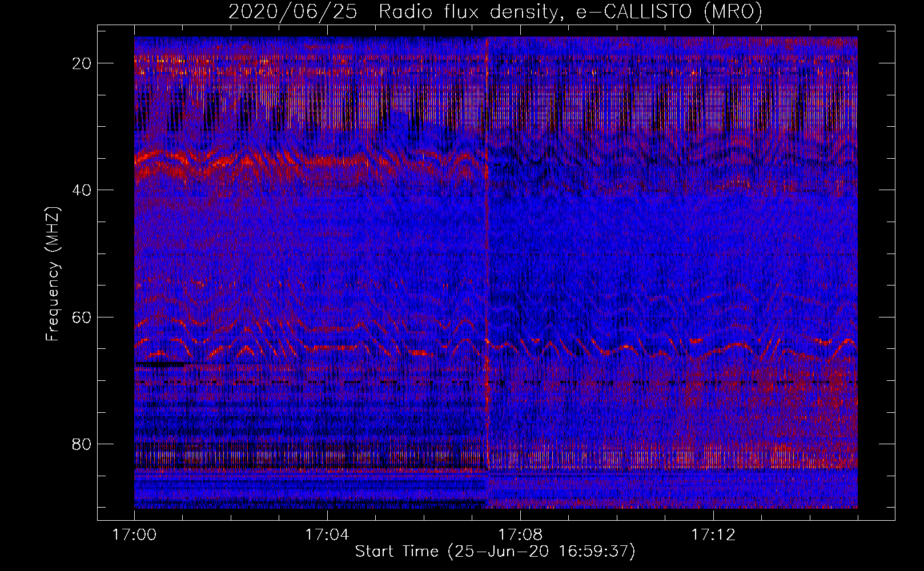924x571 pixels.
Task: Click the 17:12 time tick label
Action: pyautogui.click(x=713, y=535)
